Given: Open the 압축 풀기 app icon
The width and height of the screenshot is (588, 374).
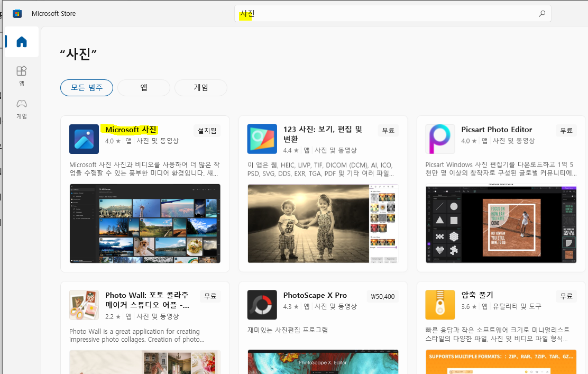Looking at the screenshot, I should 440,305.
